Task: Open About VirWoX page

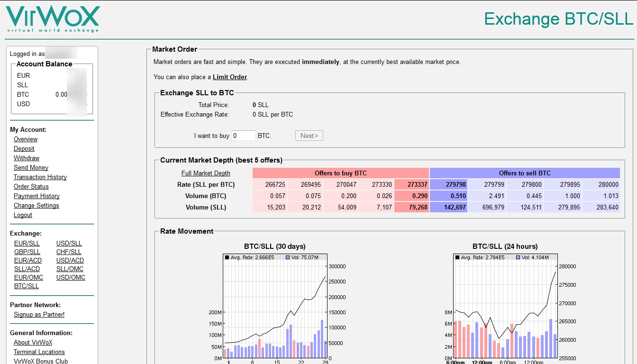Action: pyautogui.click(x=33, y=343)
